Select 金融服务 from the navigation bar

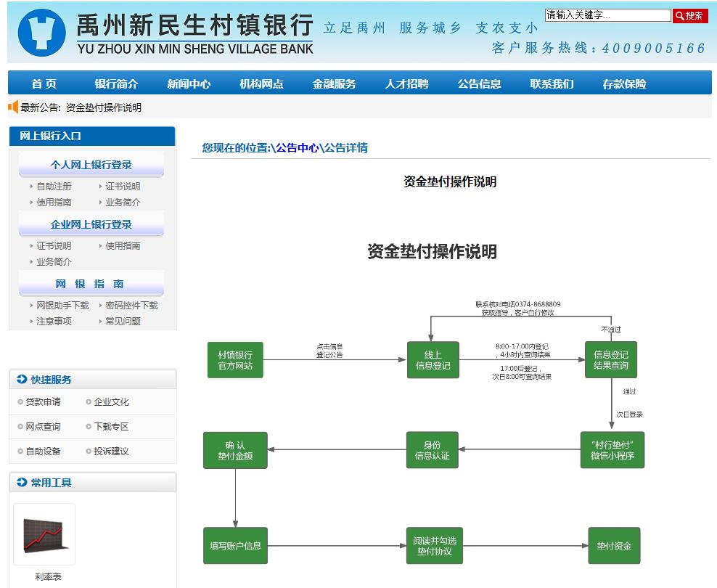tap(334, 83)
